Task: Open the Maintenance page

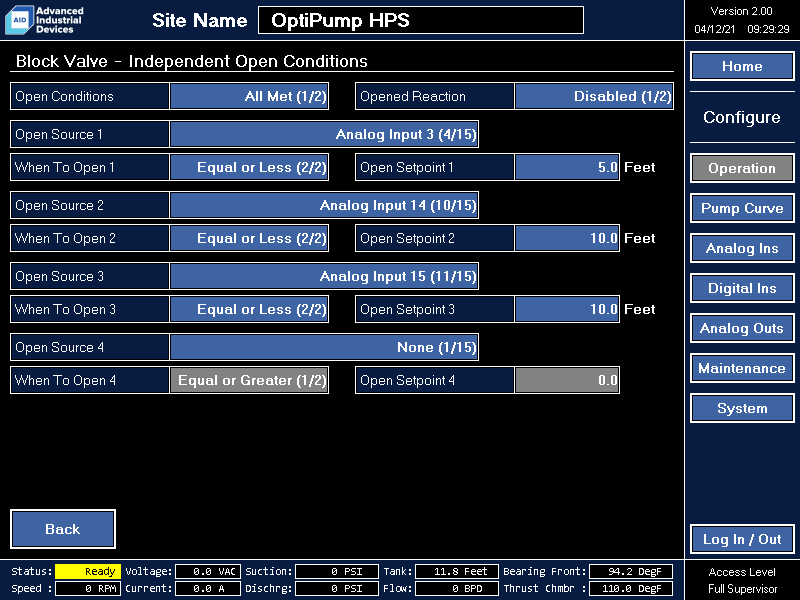Action: 742,368
